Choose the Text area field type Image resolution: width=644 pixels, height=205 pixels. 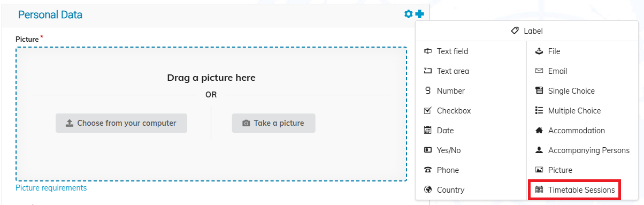471,71
